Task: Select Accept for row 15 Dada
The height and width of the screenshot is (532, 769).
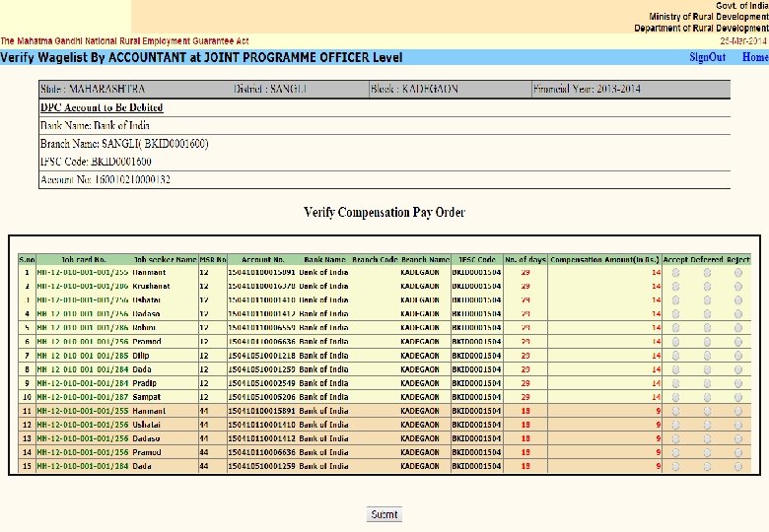Action: point(675,466)
